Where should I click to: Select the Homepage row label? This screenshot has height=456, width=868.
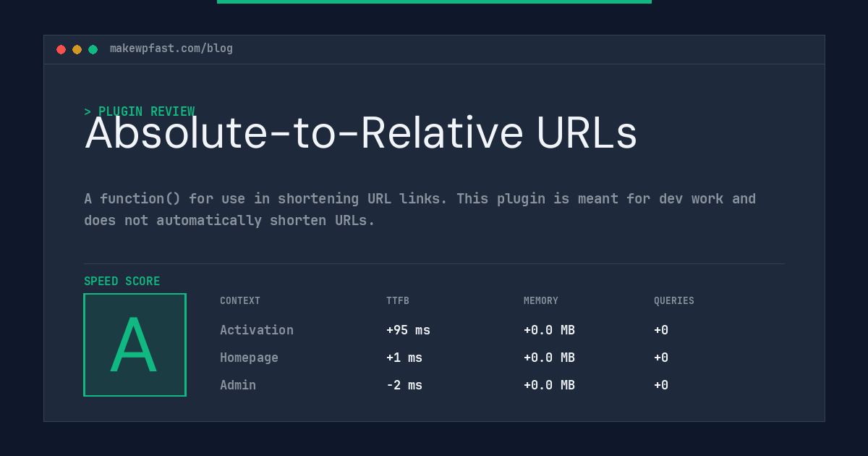249,358
